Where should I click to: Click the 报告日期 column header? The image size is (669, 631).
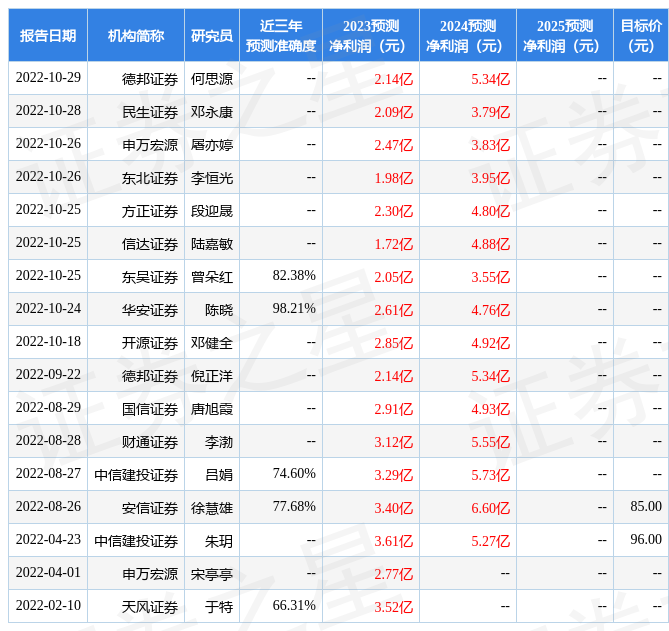(48, 36)
